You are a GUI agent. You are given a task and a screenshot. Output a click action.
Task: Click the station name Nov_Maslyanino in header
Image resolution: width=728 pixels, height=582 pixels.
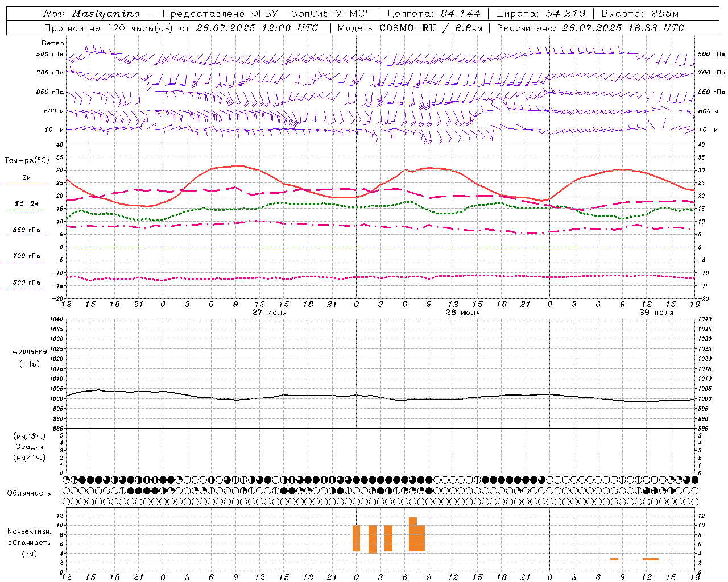click(x=92, y=14)
